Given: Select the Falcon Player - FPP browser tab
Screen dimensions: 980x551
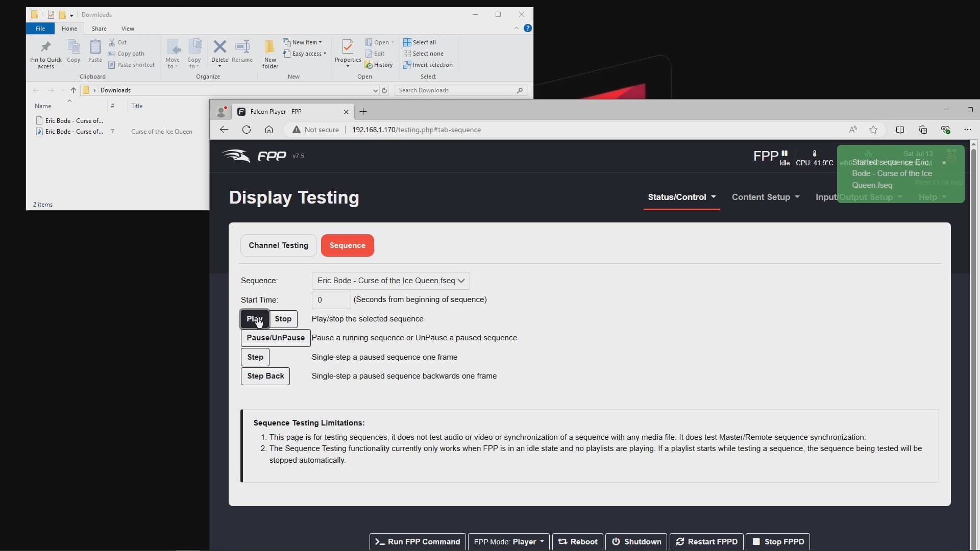Looking at the screenshot, I should pyautogui.click(x=292, y=111).
